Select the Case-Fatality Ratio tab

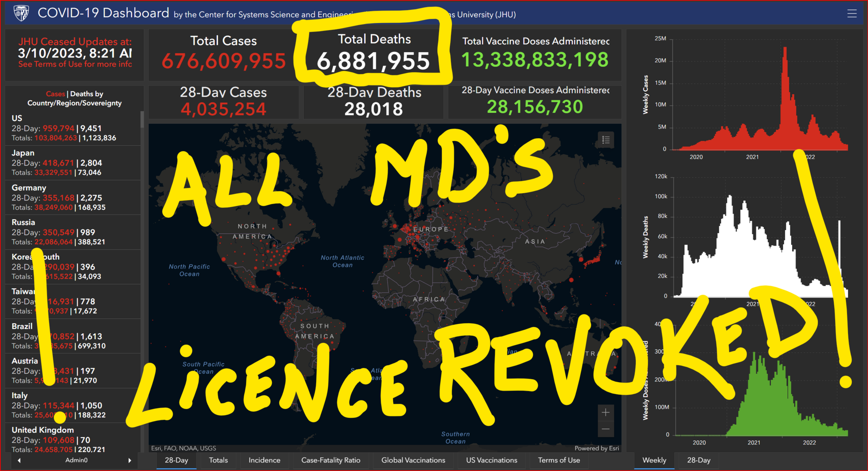(330, 460)
